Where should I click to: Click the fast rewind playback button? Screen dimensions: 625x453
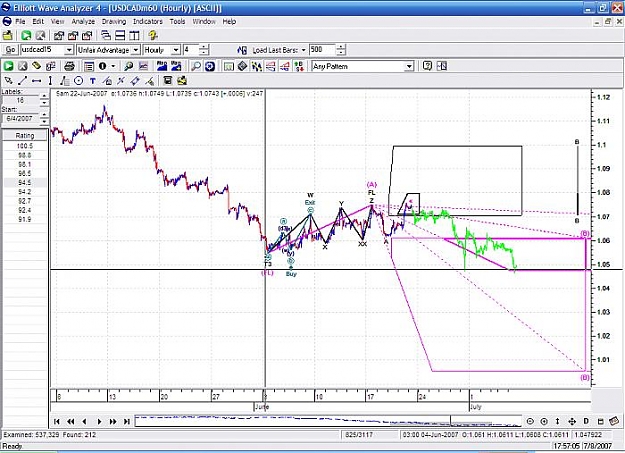[71, 421]
